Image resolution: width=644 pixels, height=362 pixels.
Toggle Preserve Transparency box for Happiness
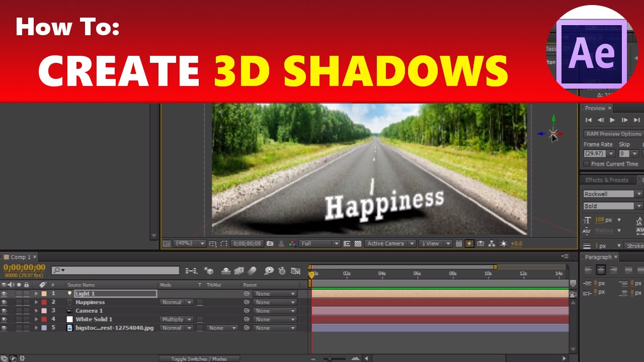click(200, 302)
